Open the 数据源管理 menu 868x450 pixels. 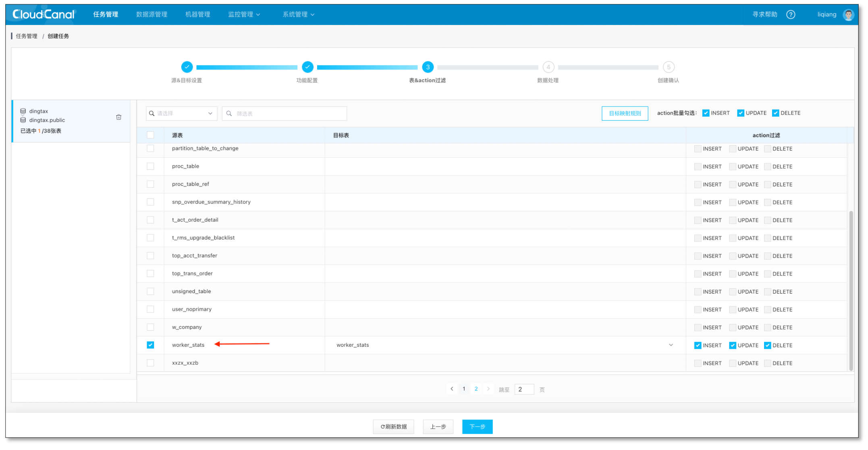(152, 15)
